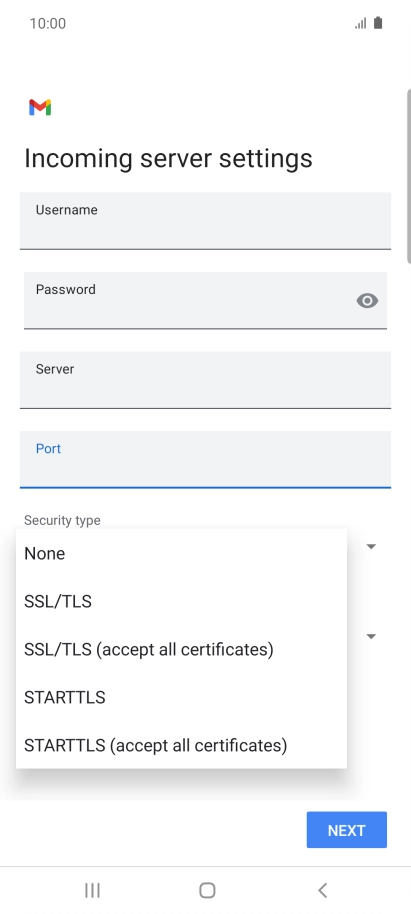Open the second dropdown arrow below Security type
Image resolution: width=411 pixels, height=914 pixels.
click(371, 636)
